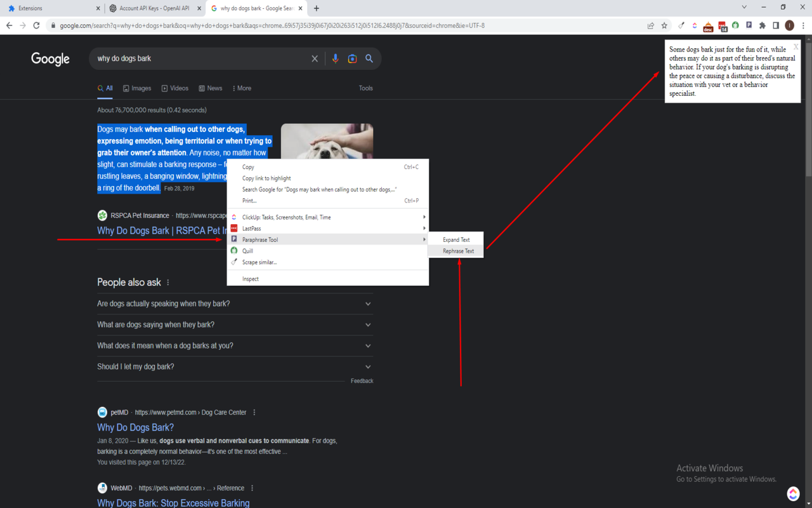Send Feedback on People also ask

pyautogui.click(x=362, y=381)
